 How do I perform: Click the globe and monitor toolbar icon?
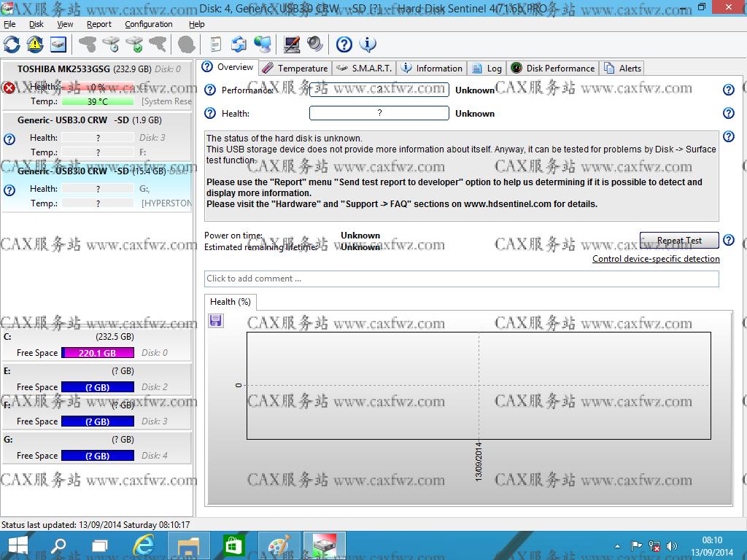click(262, 44)
